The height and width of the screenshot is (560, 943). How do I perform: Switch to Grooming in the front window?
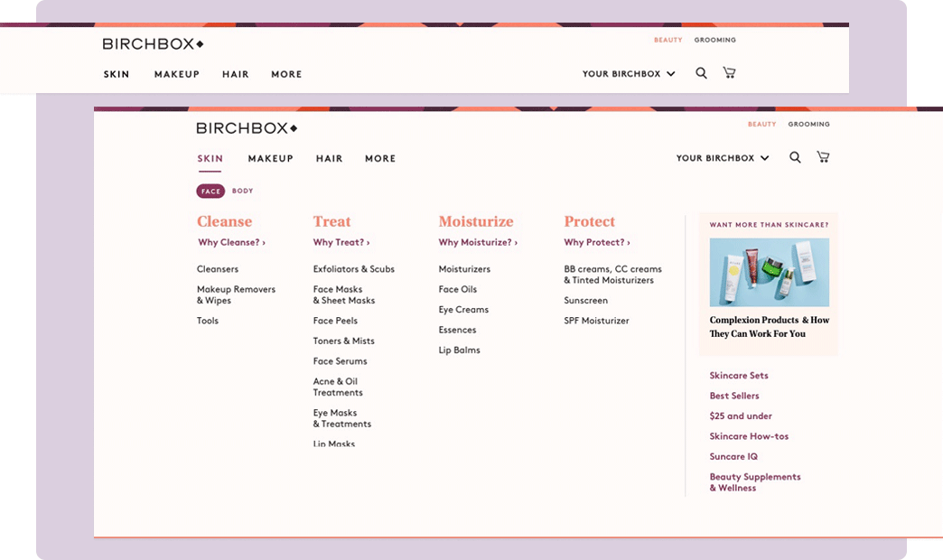pyautogui.click(x=809, y=124)
